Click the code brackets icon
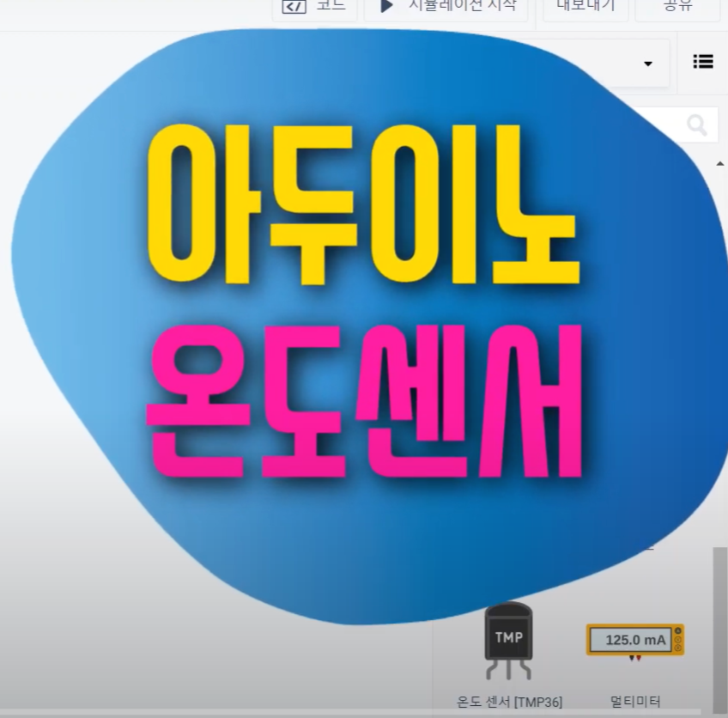Viewport: 728px width, 718px height. (294, 7)
